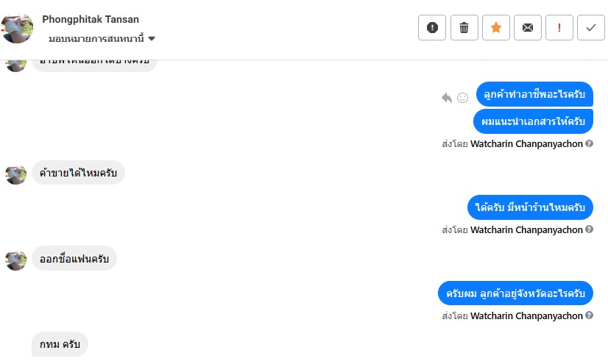The height and width of the screenshot is (364, 608).
Task: Click help icon under ครับผม ลูกค้าอยู่จังหวัดอะไรครับ message
Action: pos(589,316)
